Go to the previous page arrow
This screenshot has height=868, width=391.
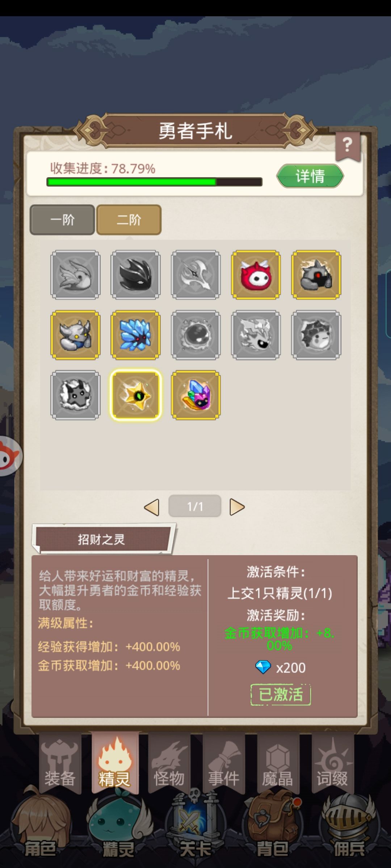click(152, 507)
